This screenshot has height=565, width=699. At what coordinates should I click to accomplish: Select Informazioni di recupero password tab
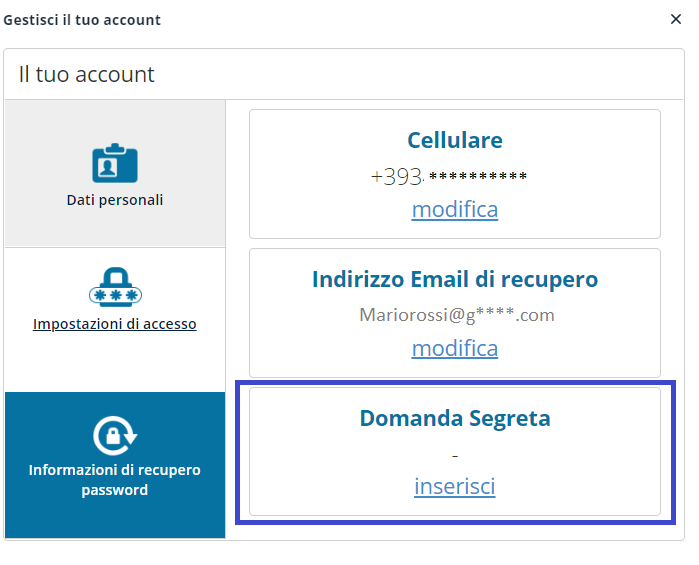pyautogui.click(x=115, y=465)
